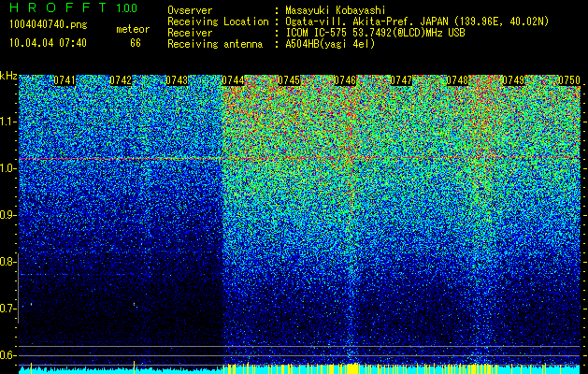
Task: Click the 0745 time marker
Action: [289, 80]
